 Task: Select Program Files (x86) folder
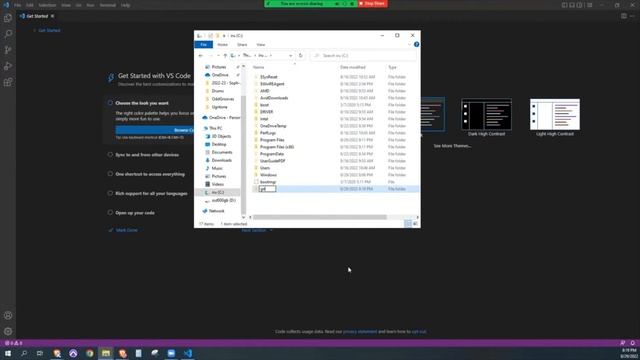[277, 147]
